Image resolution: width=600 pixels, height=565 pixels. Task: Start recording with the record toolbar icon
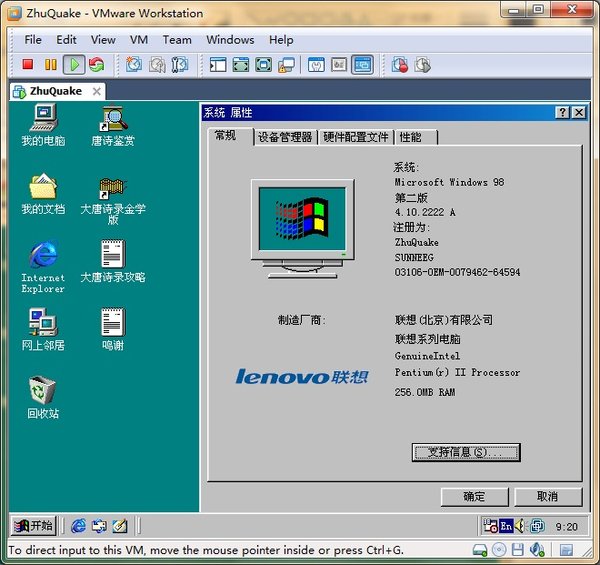point(400,65)
